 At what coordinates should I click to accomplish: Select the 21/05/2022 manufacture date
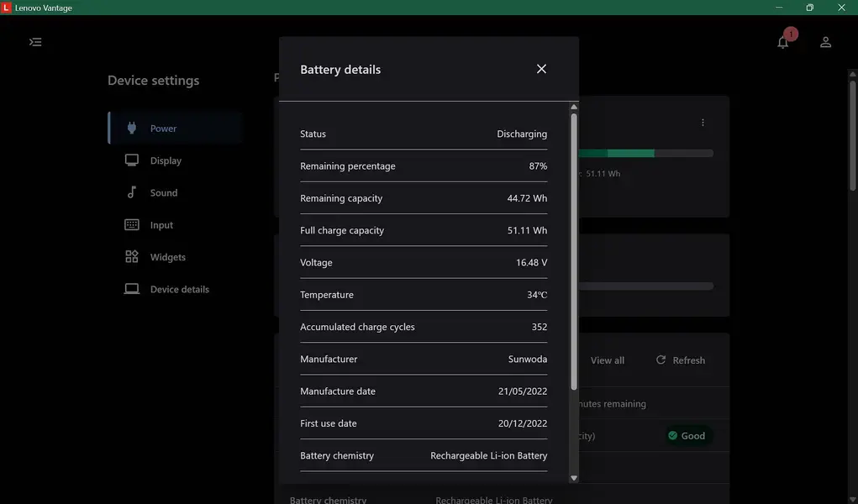tap(523, 391)
